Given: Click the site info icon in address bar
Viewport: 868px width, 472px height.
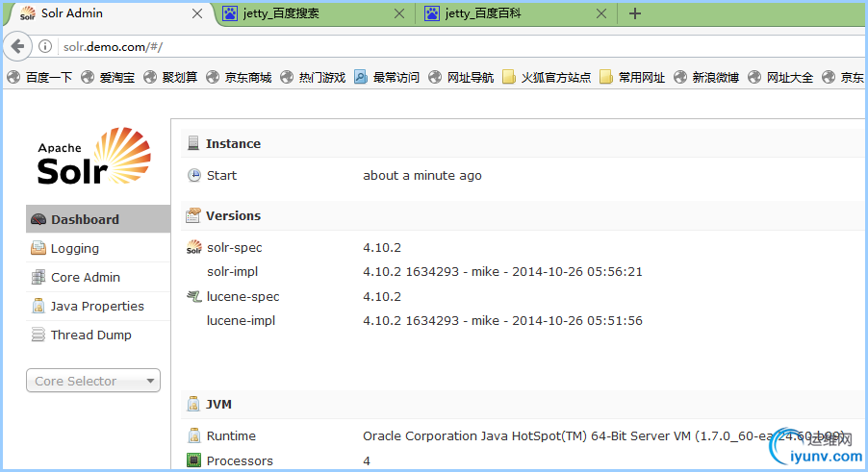Looking at the screenshot, I should click(45, 46).
